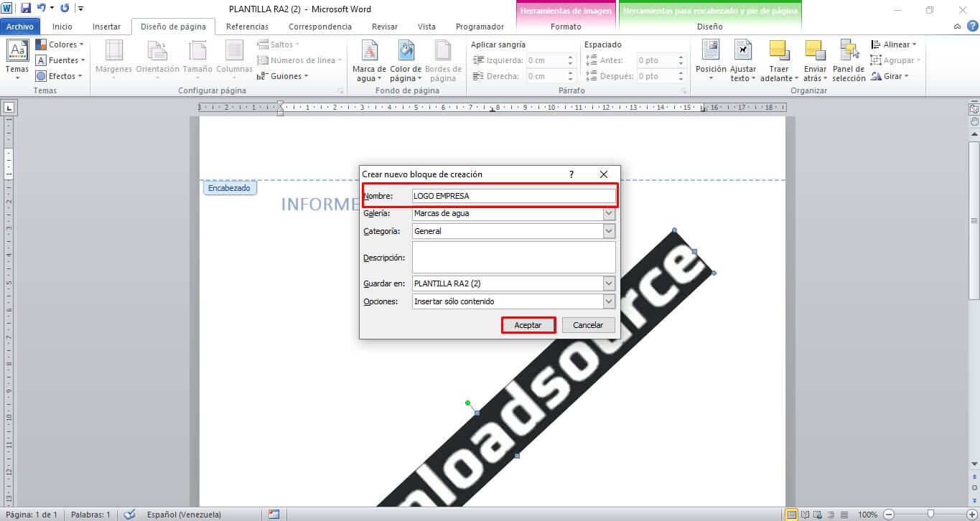The width and height of the screenshot is (980, 521).
Task: Click the macro recording icon in status bar
Action: (274, 515)
